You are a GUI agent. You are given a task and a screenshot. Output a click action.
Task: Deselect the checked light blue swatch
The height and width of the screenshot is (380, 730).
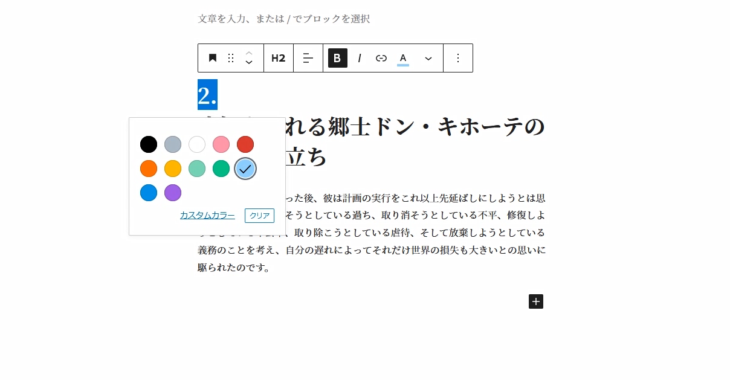tap(245, 169)
